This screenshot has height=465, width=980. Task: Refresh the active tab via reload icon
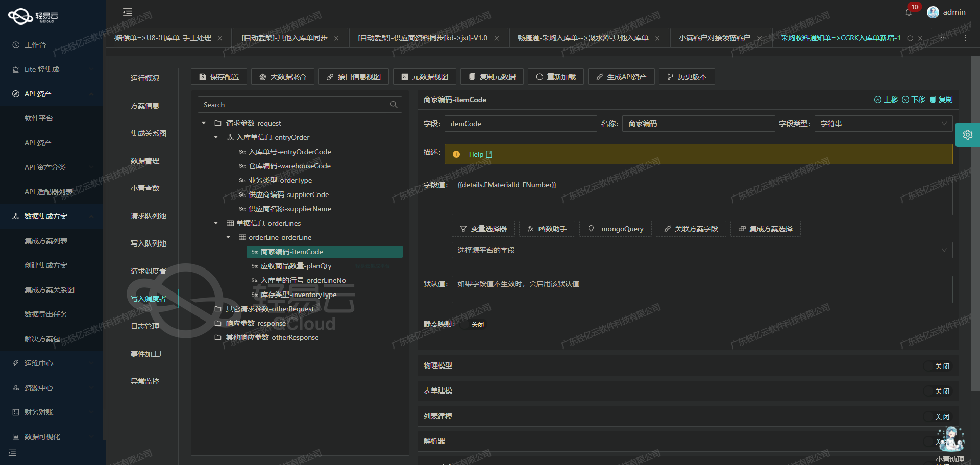coord(910,38)
